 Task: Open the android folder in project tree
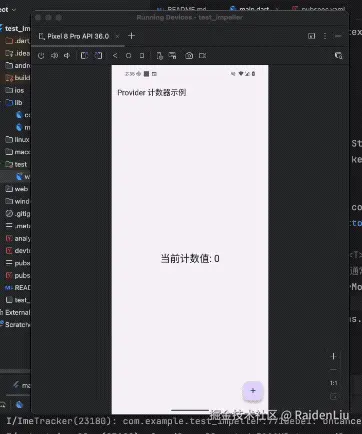(x=18, y=65)
